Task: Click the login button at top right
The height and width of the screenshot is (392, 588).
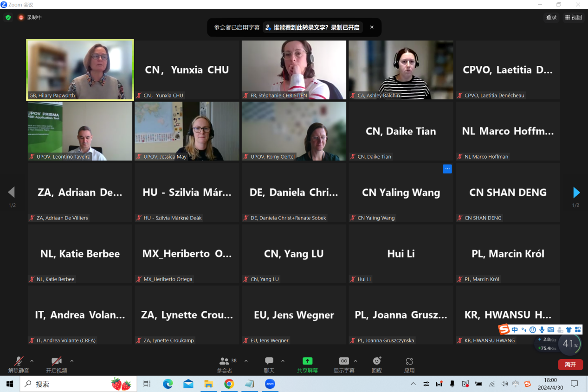Action: (551, 18)
